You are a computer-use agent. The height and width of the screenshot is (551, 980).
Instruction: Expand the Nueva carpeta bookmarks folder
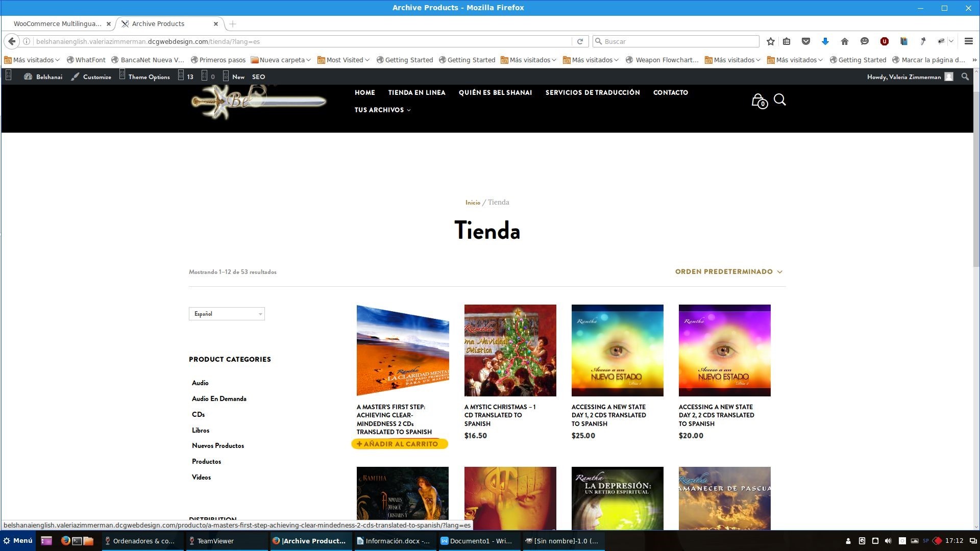pos(281,60)
